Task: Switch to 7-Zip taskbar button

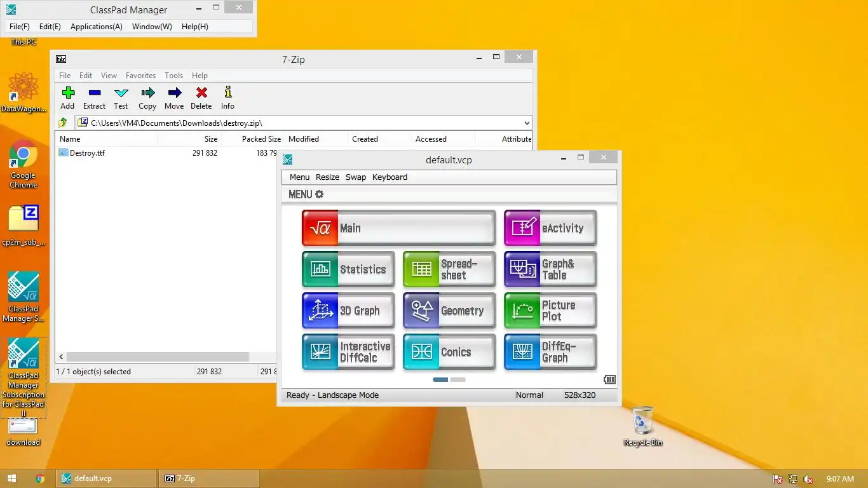Action: 210,478
